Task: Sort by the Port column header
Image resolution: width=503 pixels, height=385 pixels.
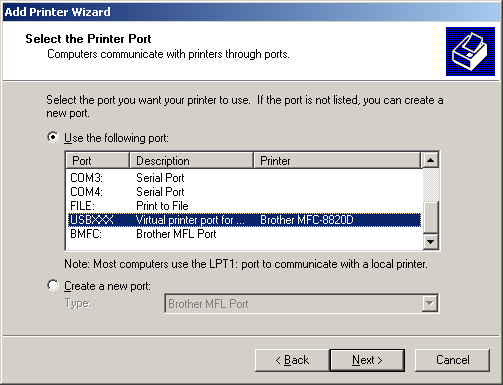Action: [97, 160]
